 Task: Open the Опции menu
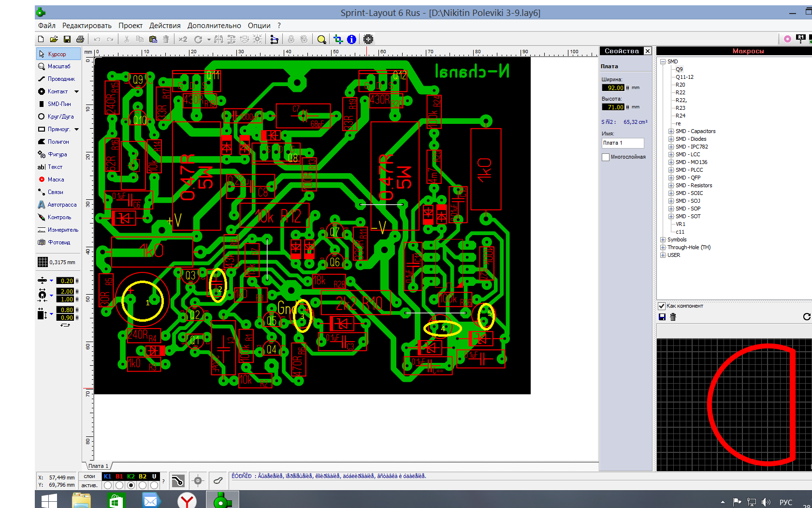pos(259,26)
